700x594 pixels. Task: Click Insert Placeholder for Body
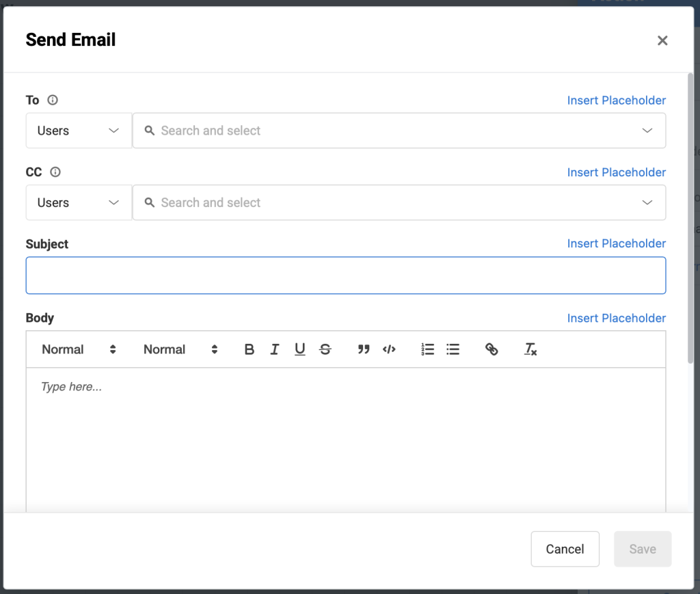click(617, 319)
